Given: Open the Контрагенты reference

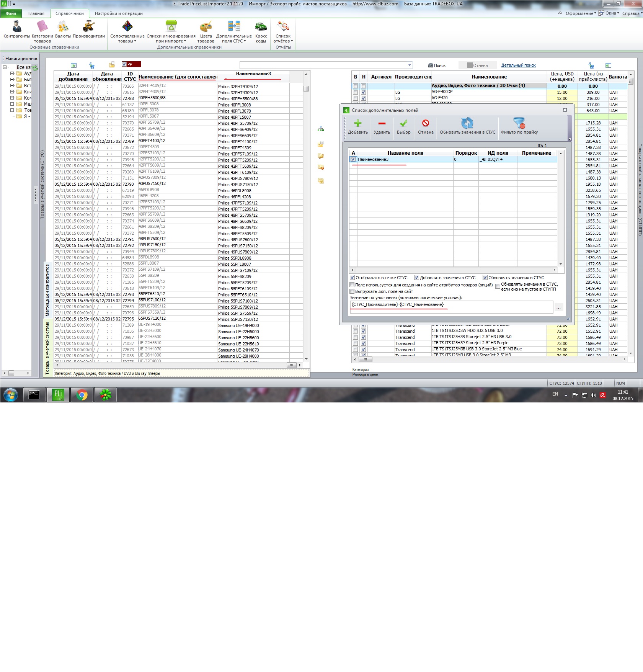Looking at the screenshot, I should 16,29.
